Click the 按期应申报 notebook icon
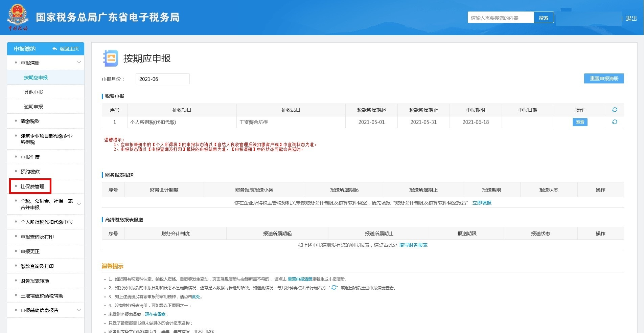 (111, 59)
